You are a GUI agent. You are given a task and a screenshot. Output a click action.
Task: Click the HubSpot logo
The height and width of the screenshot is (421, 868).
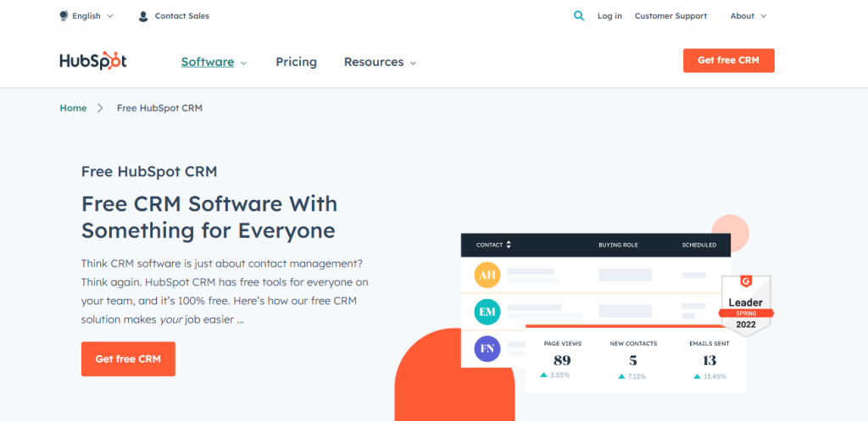pos(93,61)
